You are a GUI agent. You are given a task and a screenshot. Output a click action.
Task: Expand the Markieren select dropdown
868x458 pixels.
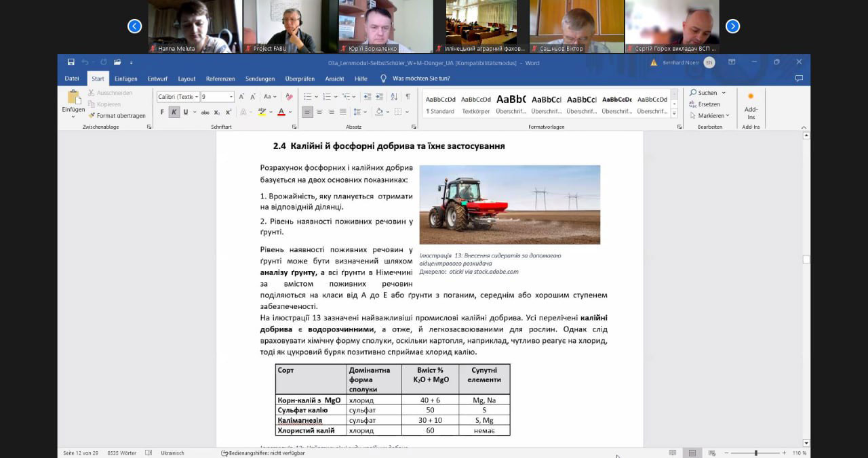[x=728, y=116]
